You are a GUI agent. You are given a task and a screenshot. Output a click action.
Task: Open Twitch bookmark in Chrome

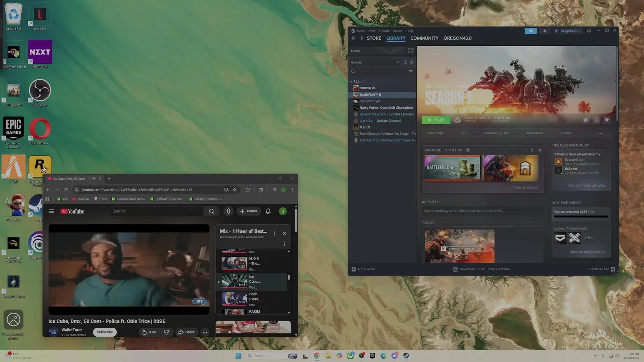100,199
